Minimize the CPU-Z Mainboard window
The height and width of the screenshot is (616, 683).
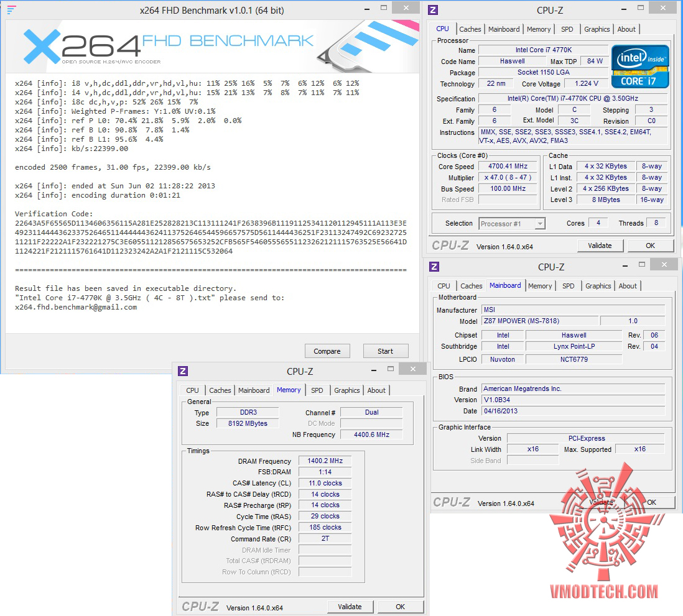[x=625, y=265]
